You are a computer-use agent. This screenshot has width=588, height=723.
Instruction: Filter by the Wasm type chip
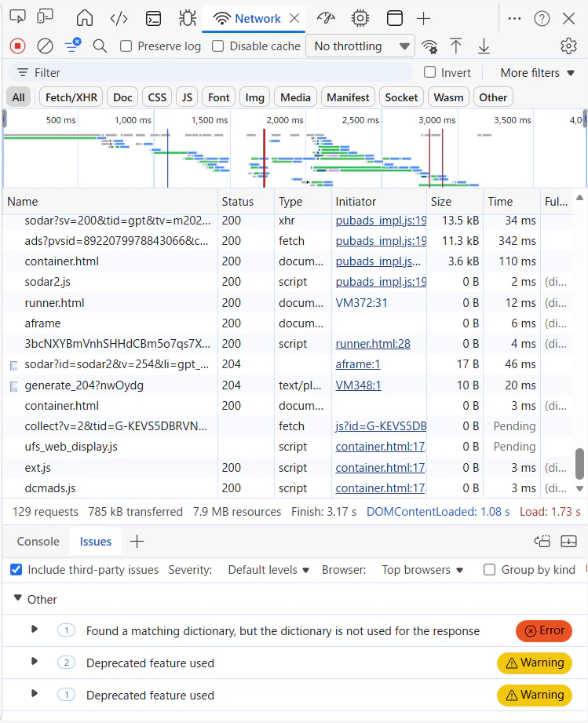point(448,97)
